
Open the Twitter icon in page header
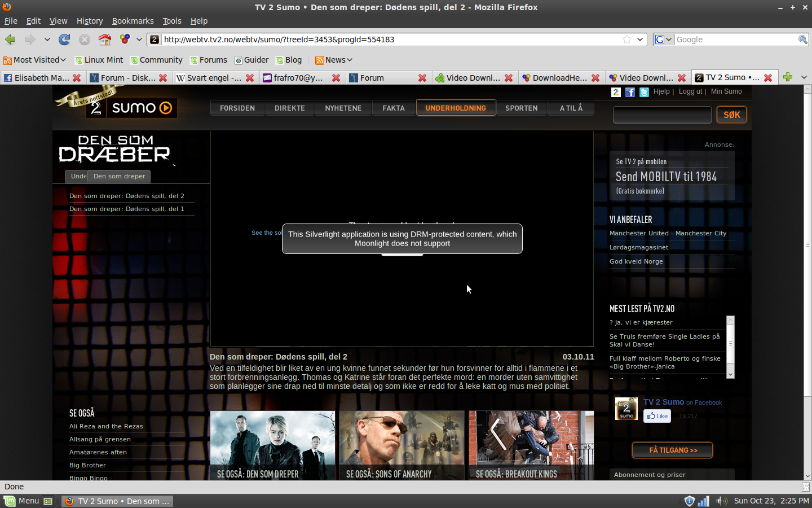tap(644, 92)
